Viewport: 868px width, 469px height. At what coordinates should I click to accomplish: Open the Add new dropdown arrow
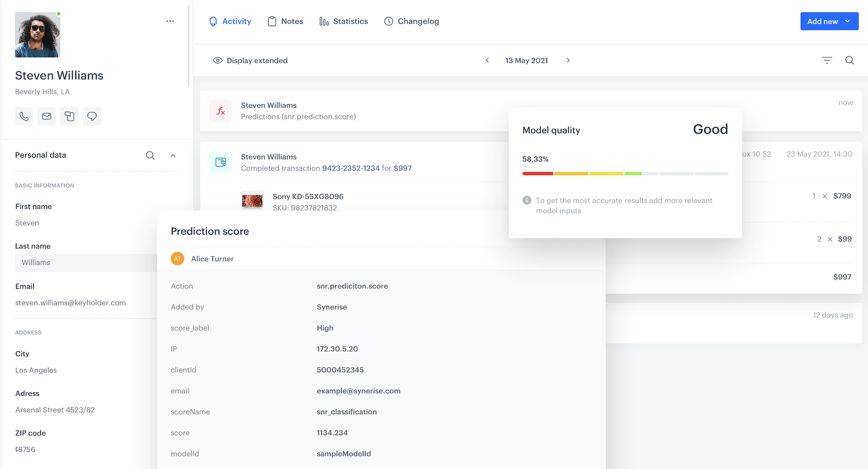[x=849, y=21]
